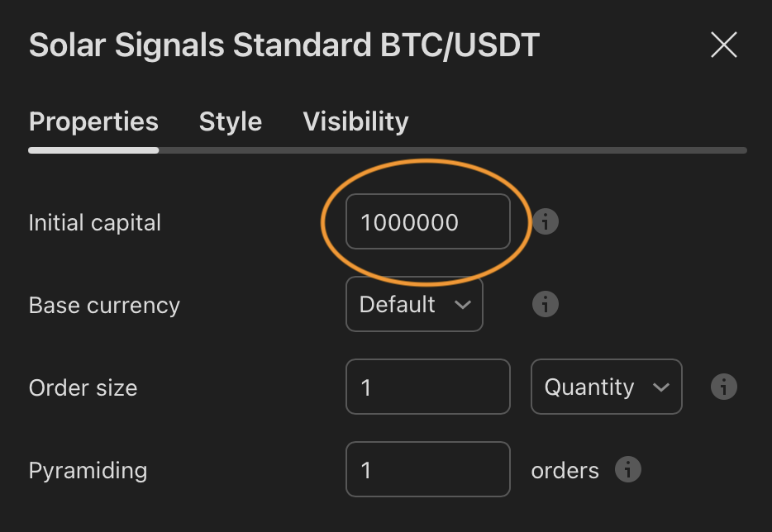772x532 pixels.
Task: Click the Base currency info icon
Action: pyautogui.click(x=545, y=304)
